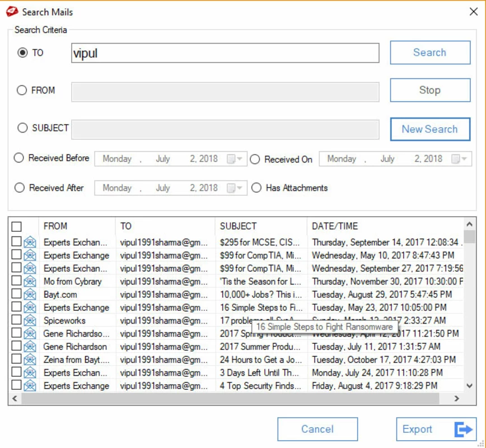This screenshot has height=448, width=486.
Task: Check the box for 4 Top Security Finds email
Action: click(16, 385)
